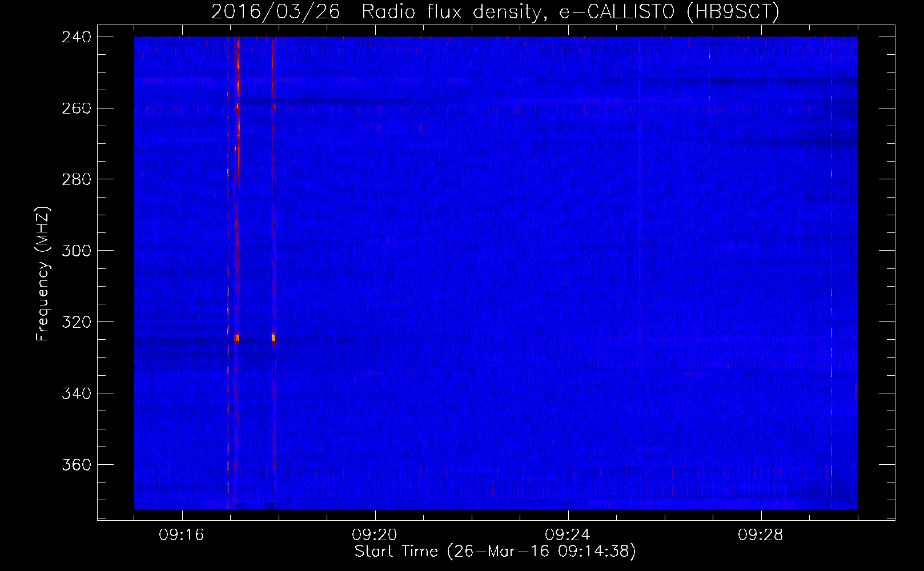
Task: Click the bright burst spot near 325 MHz at 09:18
Action: [274, 337]
